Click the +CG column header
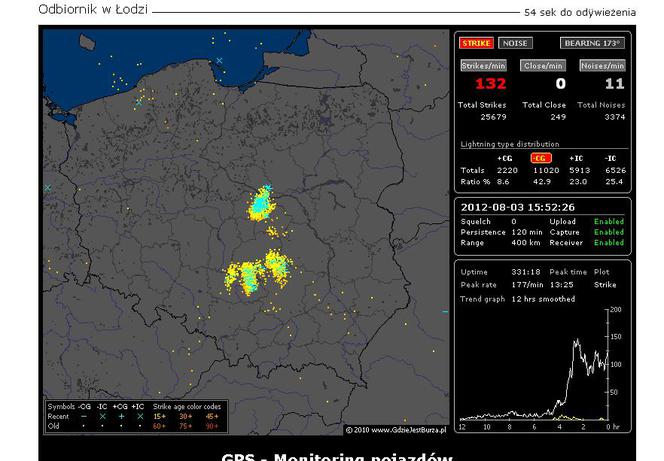This screenshot has width=664, height=461. pos(504,158)
